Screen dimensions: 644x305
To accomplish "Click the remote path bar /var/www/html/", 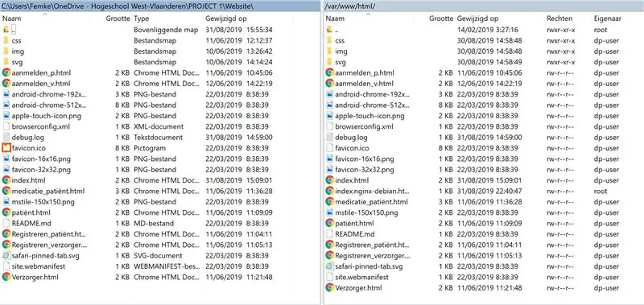I will click(x=484, y=6).
